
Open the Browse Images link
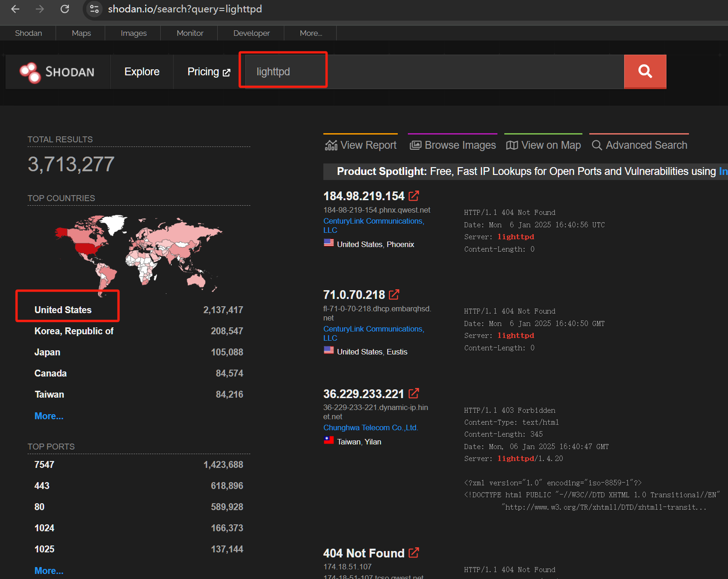tap(453, 145)
